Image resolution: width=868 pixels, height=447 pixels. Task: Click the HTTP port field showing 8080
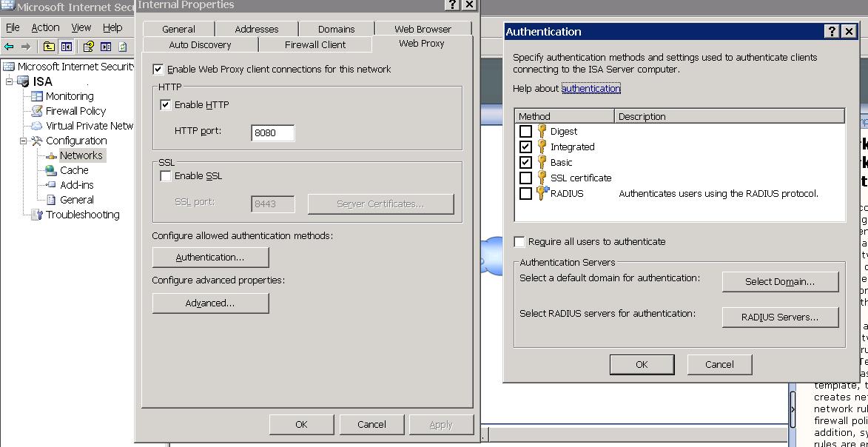point(272,133)
